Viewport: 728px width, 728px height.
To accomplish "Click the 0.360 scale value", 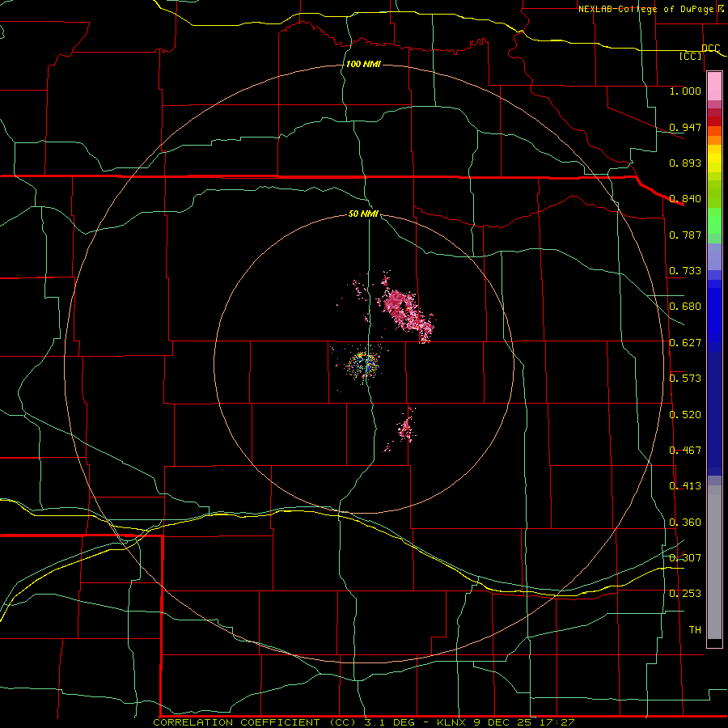I will [x=685, y=523].
